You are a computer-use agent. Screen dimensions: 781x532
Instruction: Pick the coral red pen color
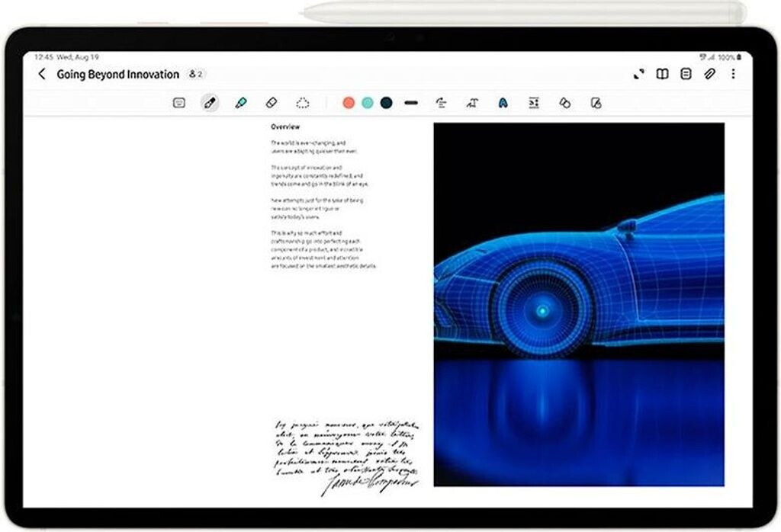point(349,103)
